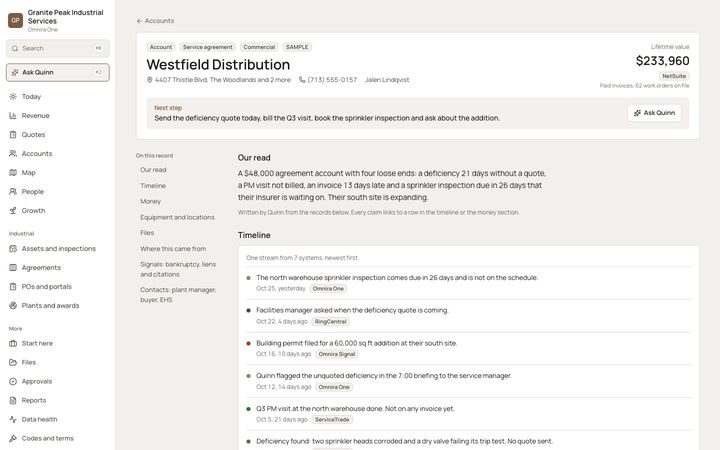Jump to Signals: bankruptcy, liens and citations
The image size is (720, 450).
coord(178,270)
